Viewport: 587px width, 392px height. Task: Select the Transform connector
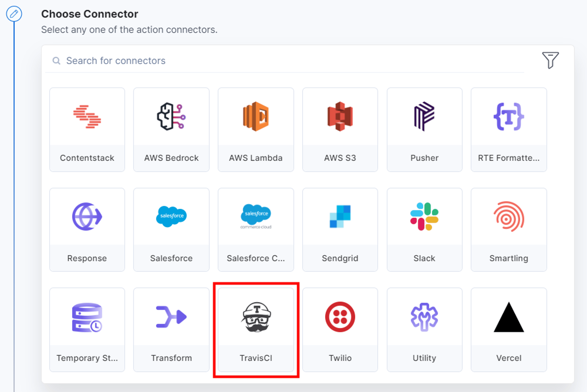pyautogui.click(x=171, y=329)
